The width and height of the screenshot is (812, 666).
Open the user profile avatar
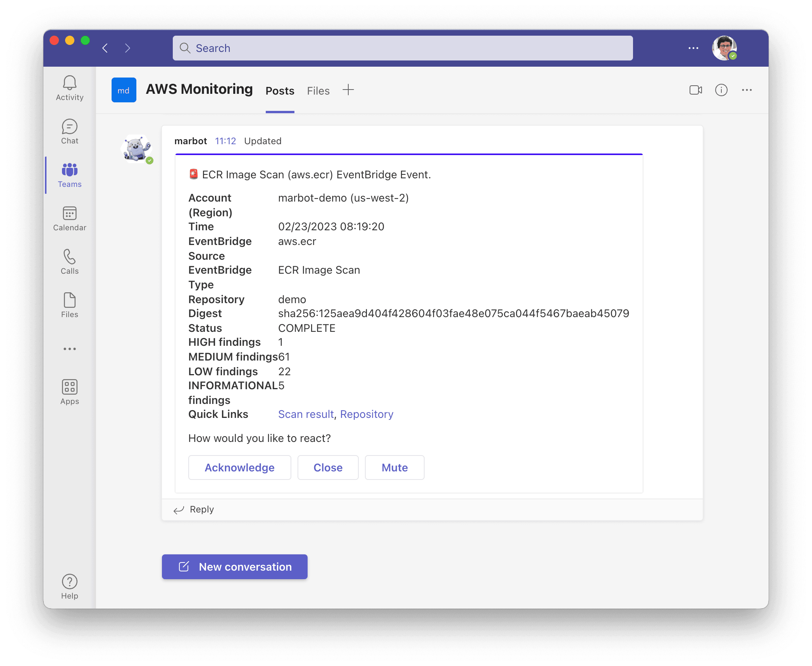pyautogui.click(x=724, y=48)
